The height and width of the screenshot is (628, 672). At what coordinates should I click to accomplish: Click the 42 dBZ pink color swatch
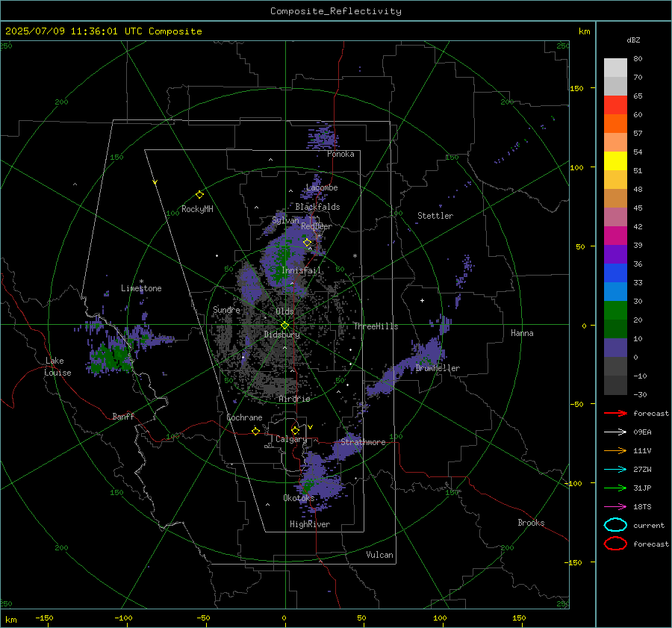pos(615,217)
